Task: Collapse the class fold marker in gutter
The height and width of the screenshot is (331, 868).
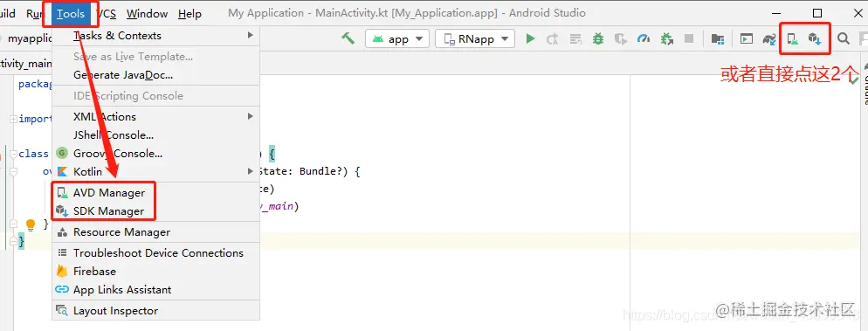Action: pos(13,154)
